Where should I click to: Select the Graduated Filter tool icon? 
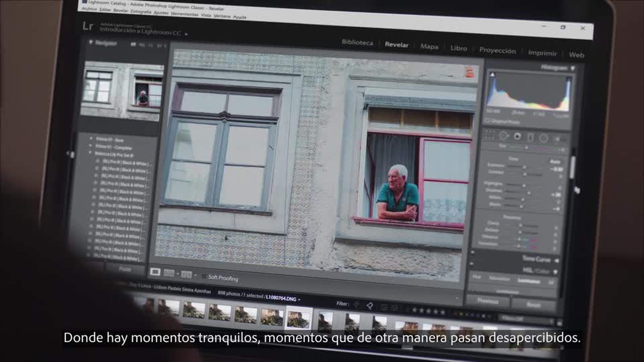pos(530,137)
